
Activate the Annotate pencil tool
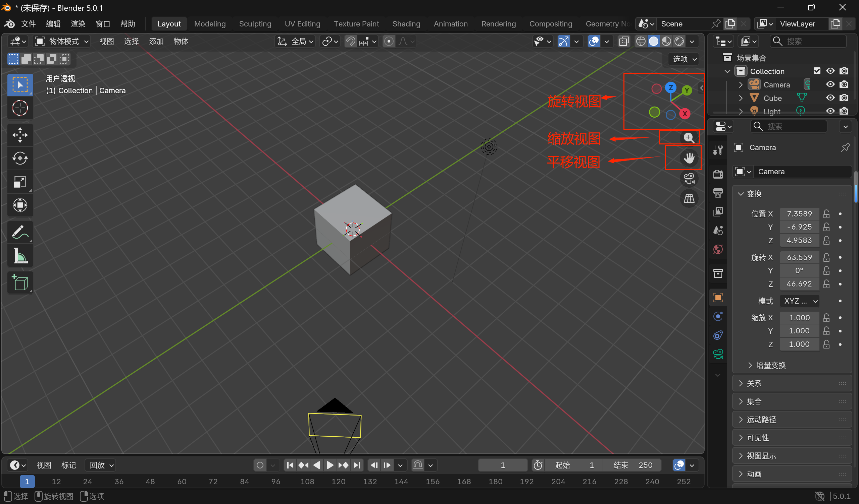coord(20,232)
